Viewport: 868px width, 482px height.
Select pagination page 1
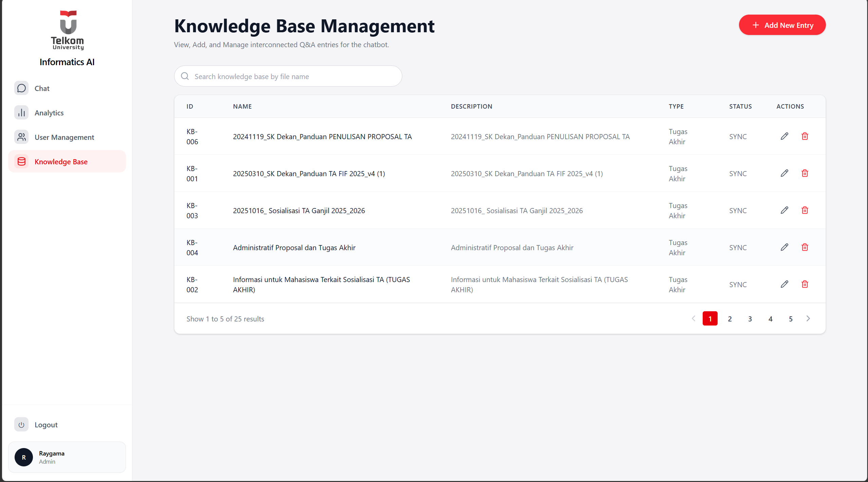pos(710,318)
